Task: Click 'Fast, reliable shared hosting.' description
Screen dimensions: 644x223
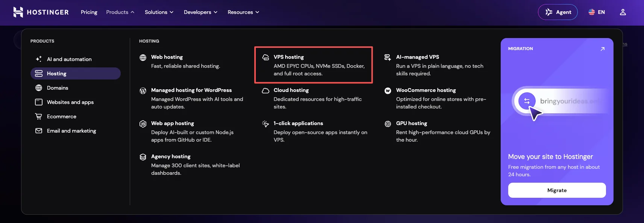Action: click(186, 66)
